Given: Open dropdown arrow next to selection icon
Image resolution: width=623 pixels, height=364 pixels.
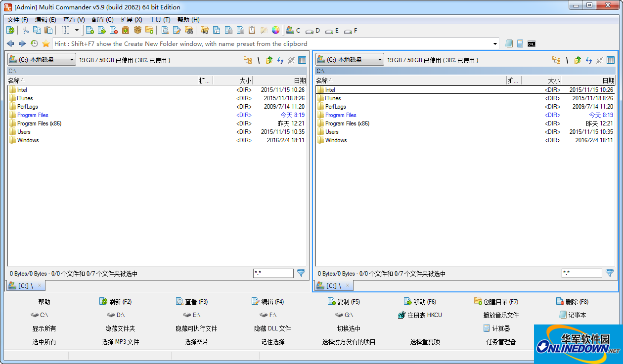Looking at the screenshot, I should (x=77, y=31).
